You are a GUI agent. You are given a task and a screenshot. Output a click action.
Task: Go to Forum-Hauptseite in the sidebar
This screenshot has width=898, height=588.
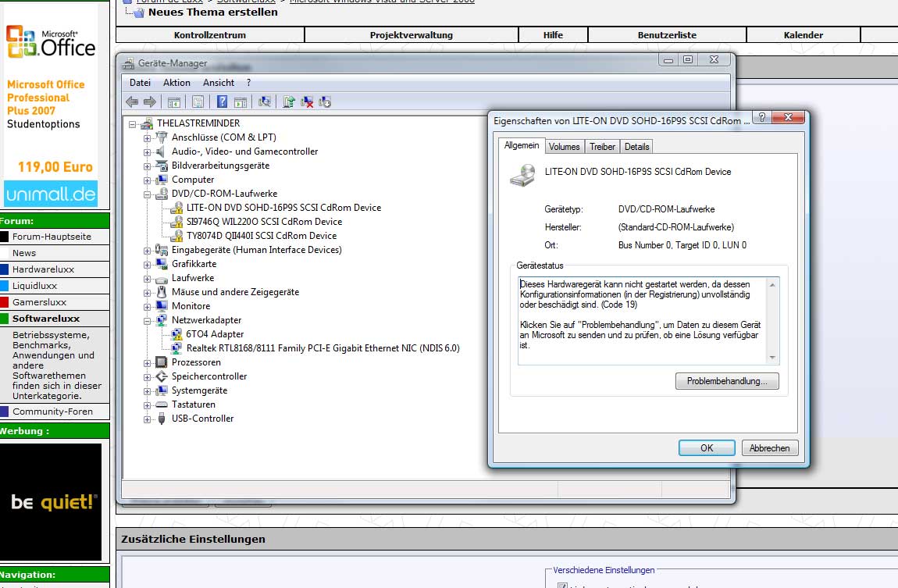[52, 237]
